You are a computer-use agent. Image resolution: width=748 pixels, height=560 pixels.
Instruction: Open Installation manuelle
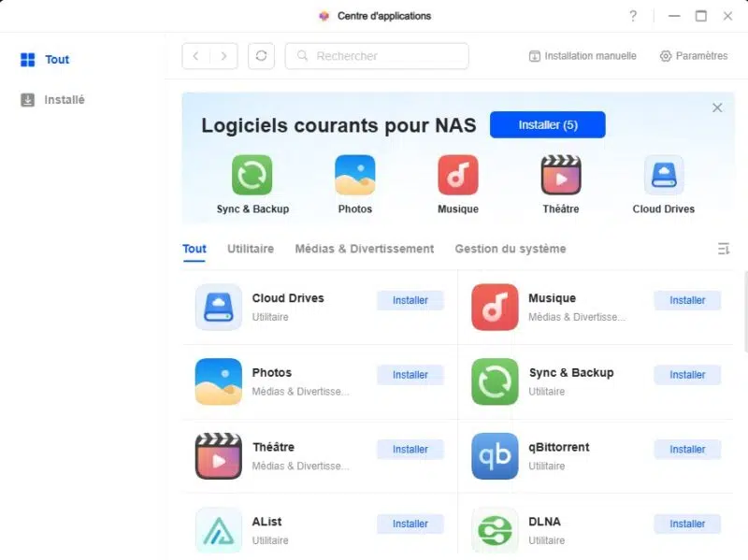[x=583, y=56]
